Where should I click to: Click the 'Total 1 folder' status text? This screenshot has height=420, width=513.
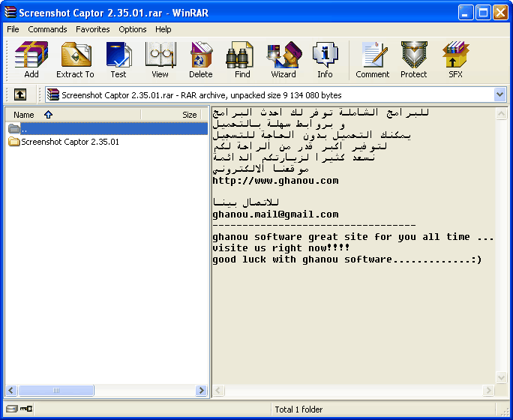tap(298, 409)
